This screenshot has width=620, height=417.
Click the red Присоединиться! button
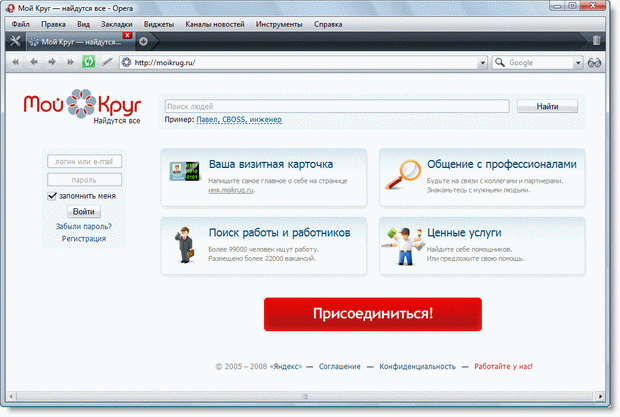point(373,314)
